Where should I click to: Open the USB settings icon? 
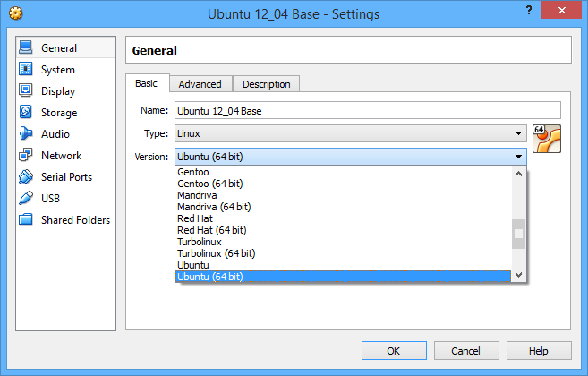pyautogui.click(x=26, y=199)
